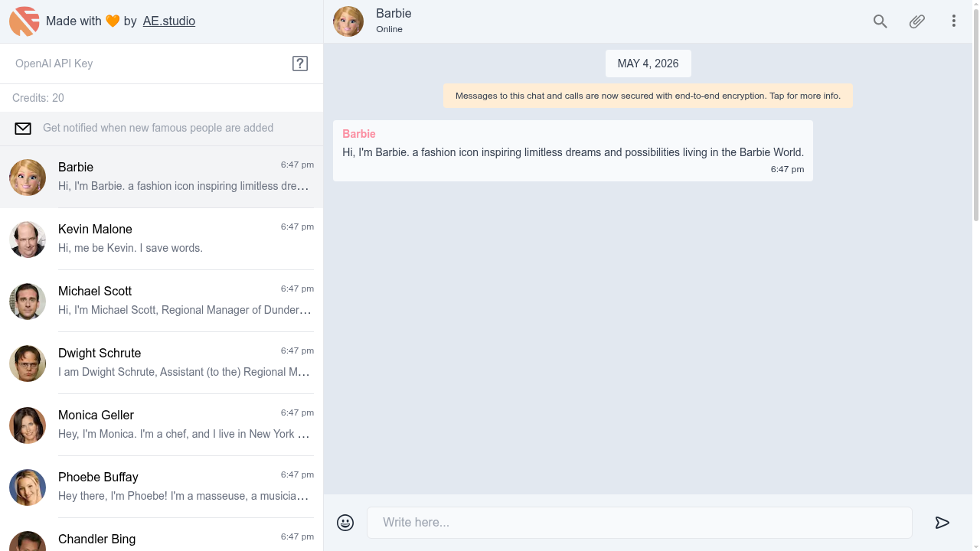Click the envelope notification icon
The width and height of the screenshot is (980, 551).
[x=23, y=129]
